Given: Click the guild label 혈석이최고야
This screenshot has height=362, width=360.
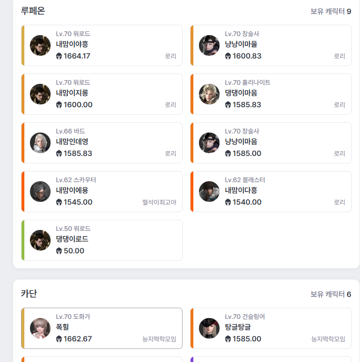Looking at the screenshot, I should (x=159, y=202).
